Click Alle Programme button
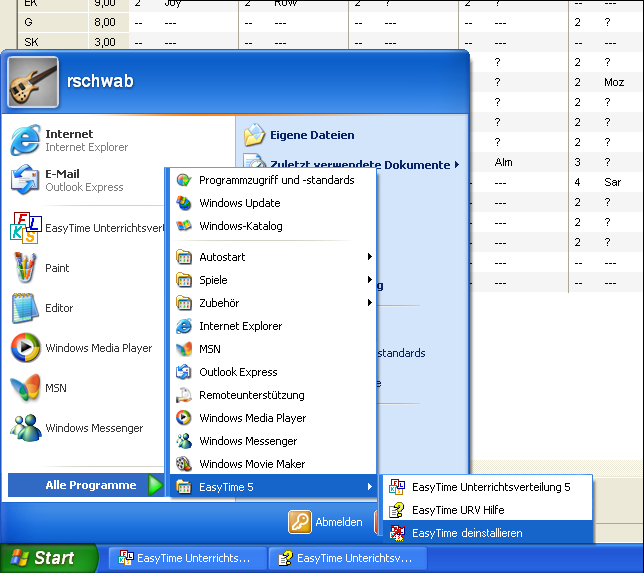This screenshot has height=573, width=644. tap(88, 485)
